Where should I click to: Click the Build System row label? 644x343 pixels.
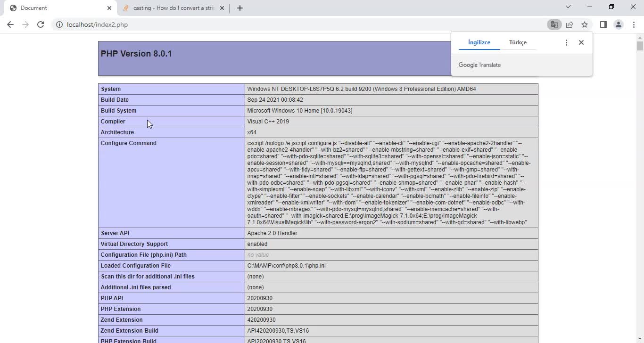pyautogui.click(x=118, y=111)
